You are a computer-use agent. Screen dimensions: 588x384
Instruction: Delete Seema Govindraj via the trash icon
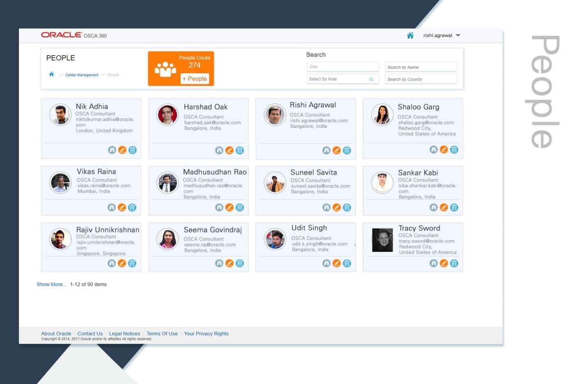click(x=239, y=263)
